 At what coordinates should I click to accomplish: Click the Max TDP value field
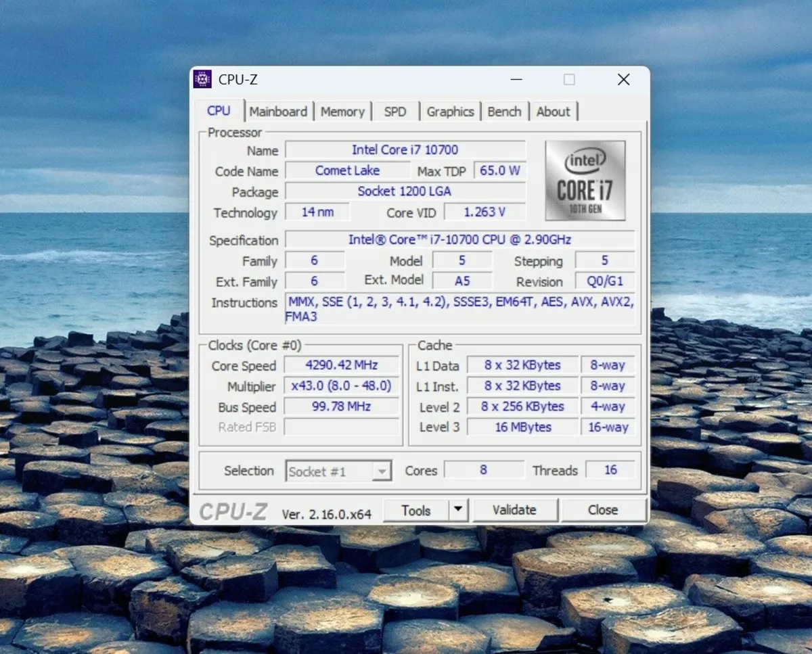coord(500,170)
